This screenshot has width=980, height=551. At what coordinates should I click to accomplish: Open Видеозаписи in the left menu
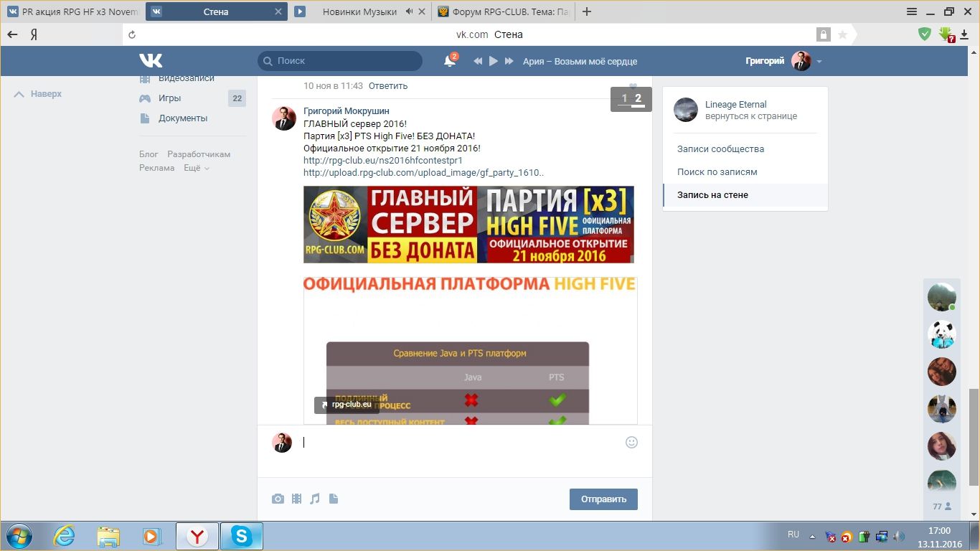[187, 78]
